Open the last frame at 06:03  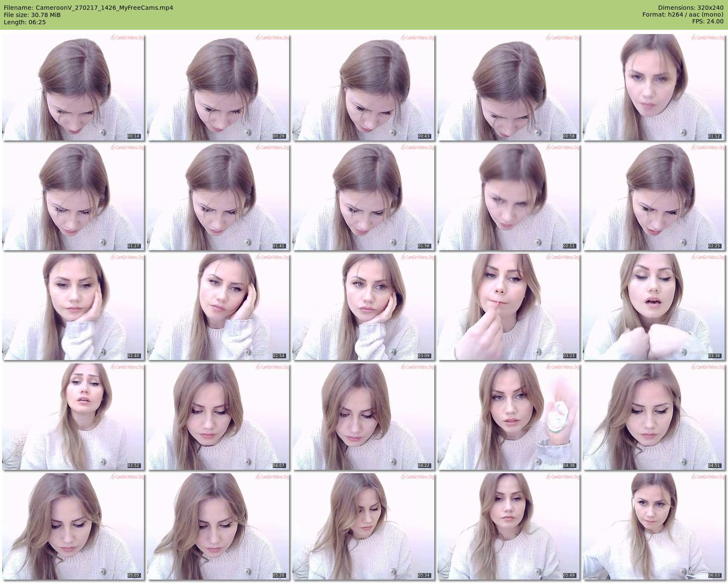[x=653, y=526]
